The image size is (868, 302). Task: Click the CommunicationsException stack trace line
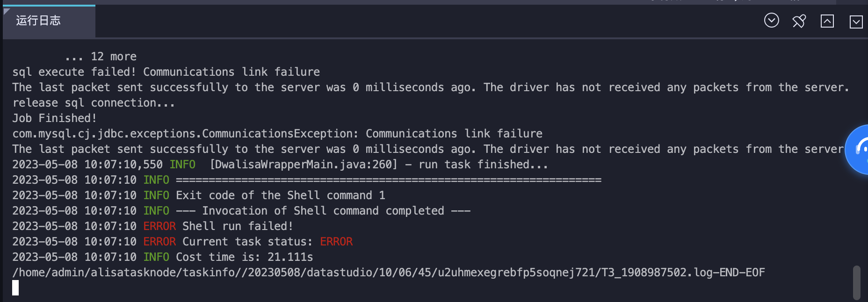(x=277, y=134)
